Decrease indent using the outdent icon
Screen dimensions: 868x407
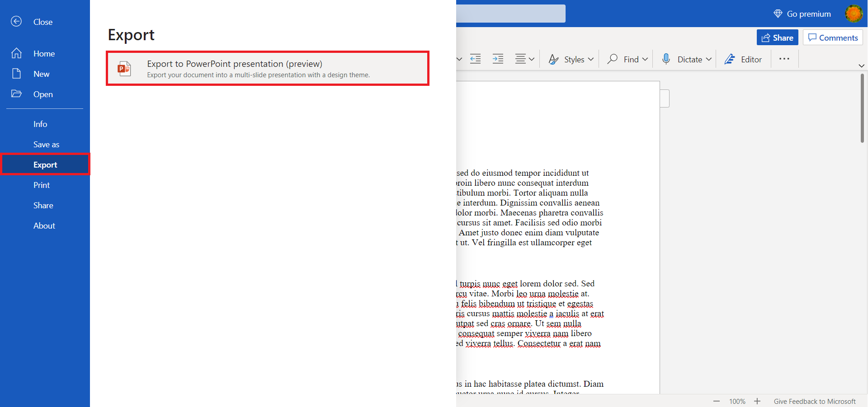click(475, 59)
